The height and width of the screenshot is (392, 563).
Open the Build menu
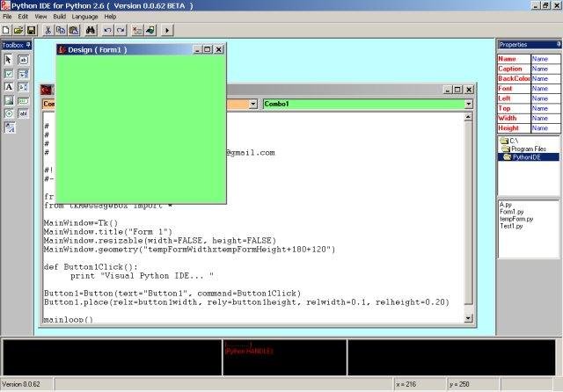coord(59,17)
